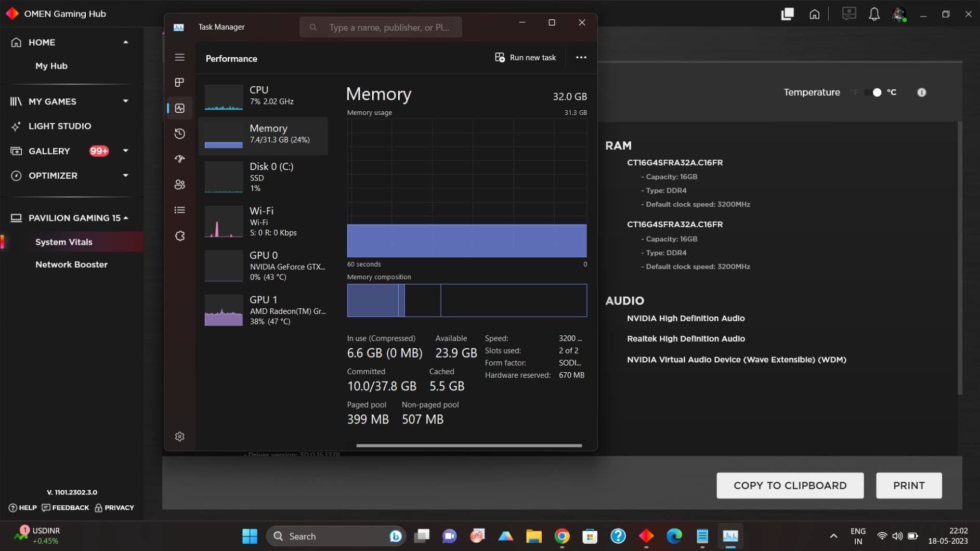Click temperature info icon
Image resolution: width=980 pixels, height=551 pixels.
point(921,93)
